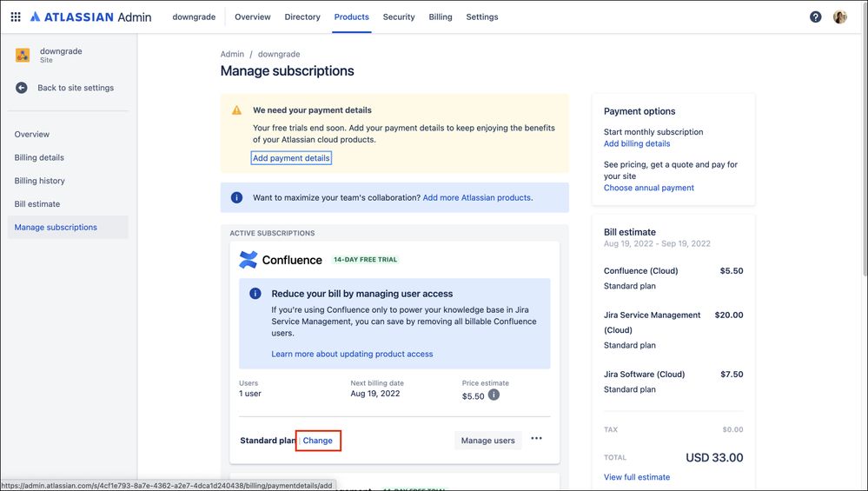The height and width of the screenshot is (491, 868).
Task: Click the Atlassian Admin logo
Action: click(x=90, y=17)
